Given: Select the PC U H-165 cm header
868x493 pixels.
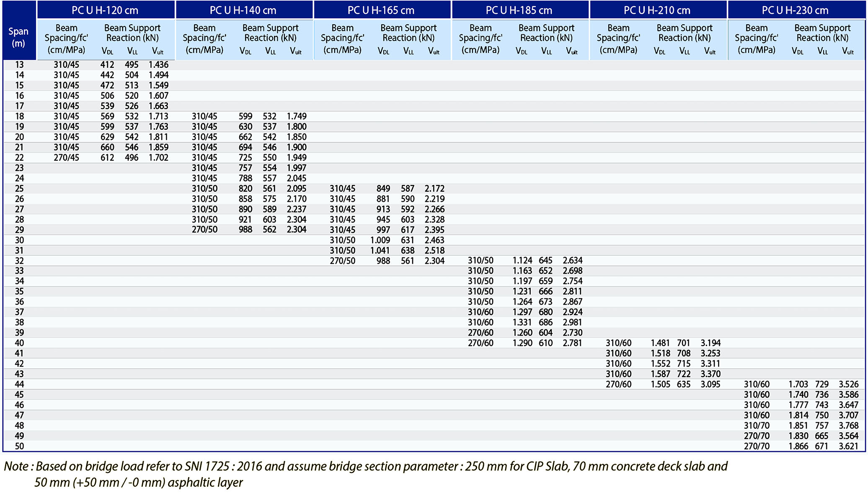Looking at the screenshot, I should point(381,10).
